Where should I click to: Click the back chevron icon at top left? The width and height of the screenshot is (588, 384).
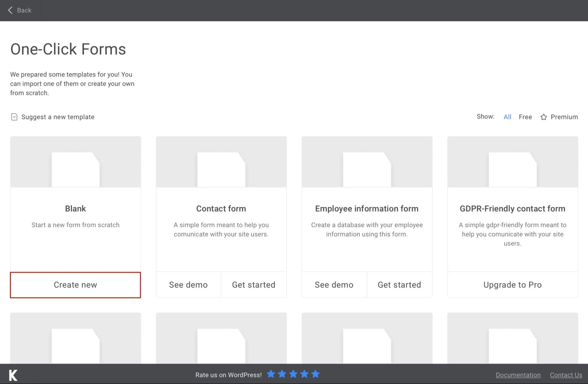click(10, 10)
